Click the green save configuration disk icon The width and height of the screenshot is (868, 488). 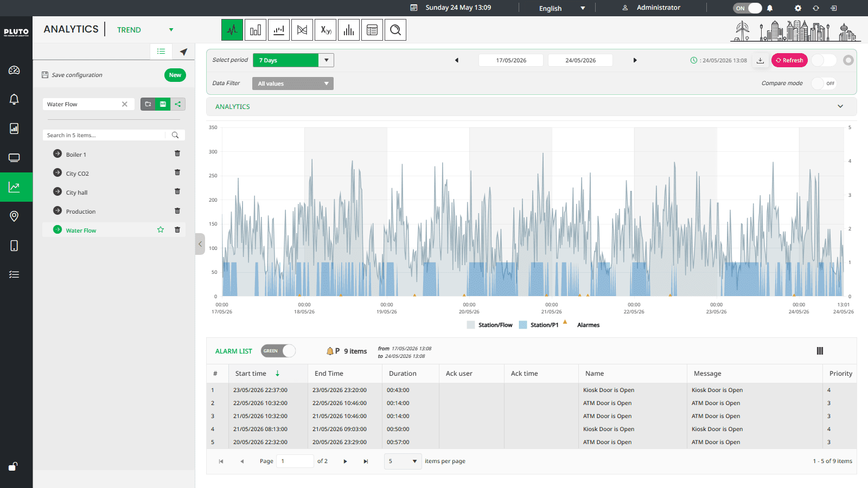163,104
